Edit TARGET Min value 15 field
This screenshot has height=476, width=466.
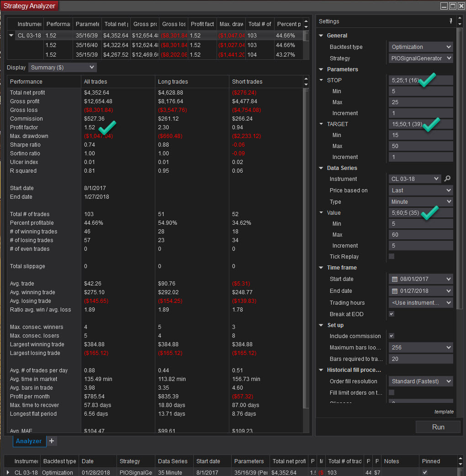tap(421, 135)
